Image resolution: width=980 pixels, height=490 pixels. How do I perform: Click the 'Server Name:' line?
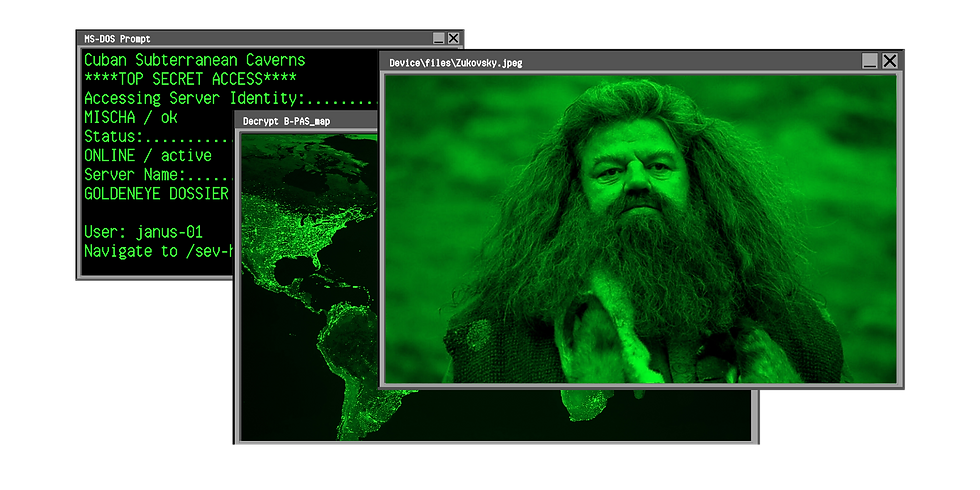point(159,175)
